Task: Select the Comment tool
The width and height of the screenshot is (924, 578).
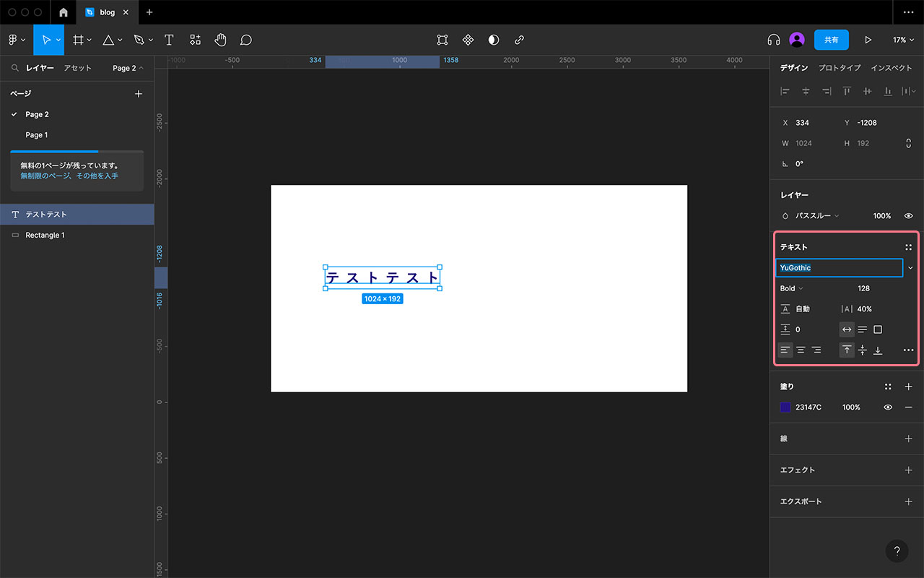Action: click(246, 40)
